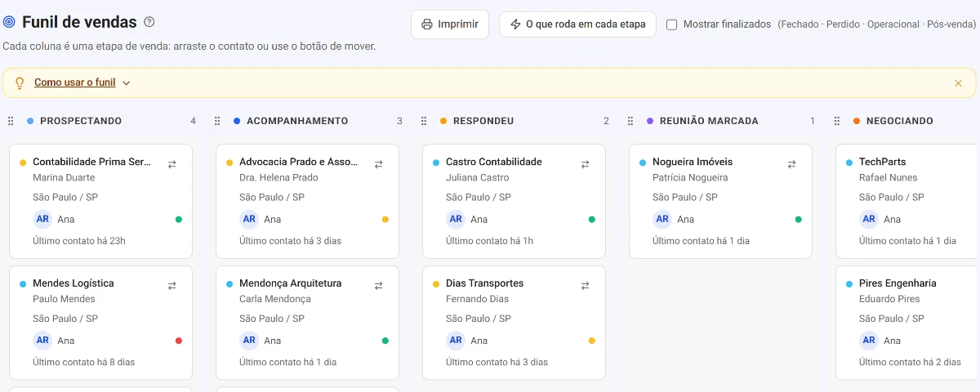The image size is (980, 392).
Task: Open the Mendonça Arquitetura card title
Action: [x=291, y=283]
